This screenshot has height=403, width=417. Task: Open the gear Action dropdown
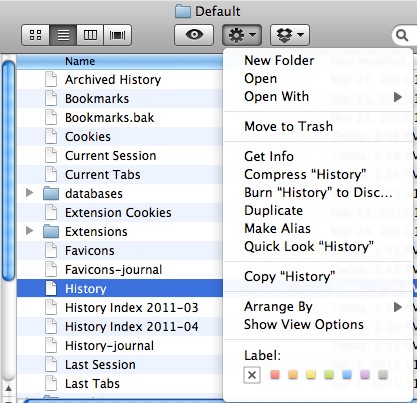242,35
